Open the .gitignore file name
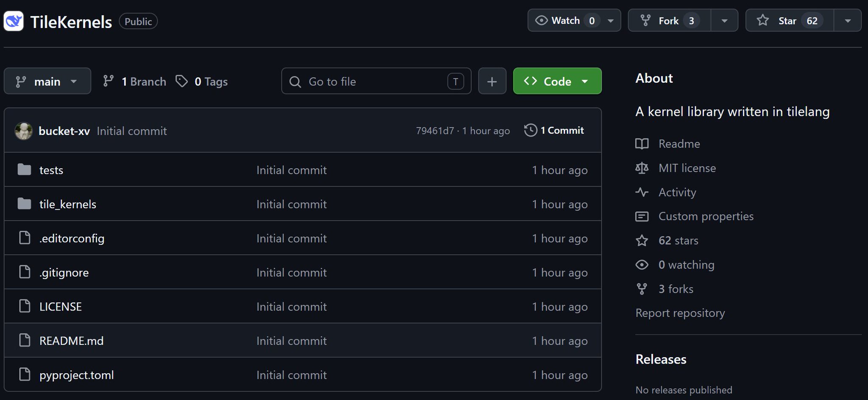Image resolution: width=868 pixels, height=400 pixels. point(64,272)
